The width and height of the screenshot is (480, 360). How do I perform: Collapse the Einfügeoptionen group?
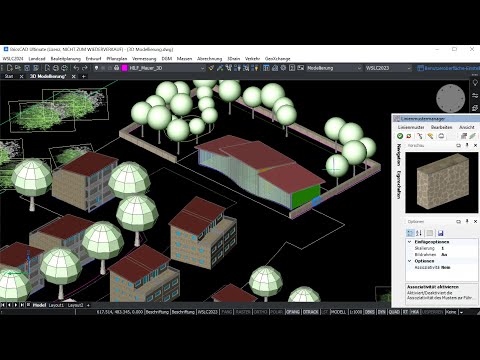click(409, 242)
